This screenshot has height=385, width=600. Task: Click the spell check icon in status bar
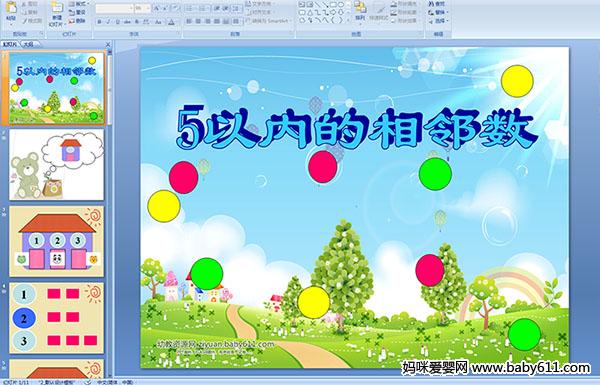coord(88,382)
